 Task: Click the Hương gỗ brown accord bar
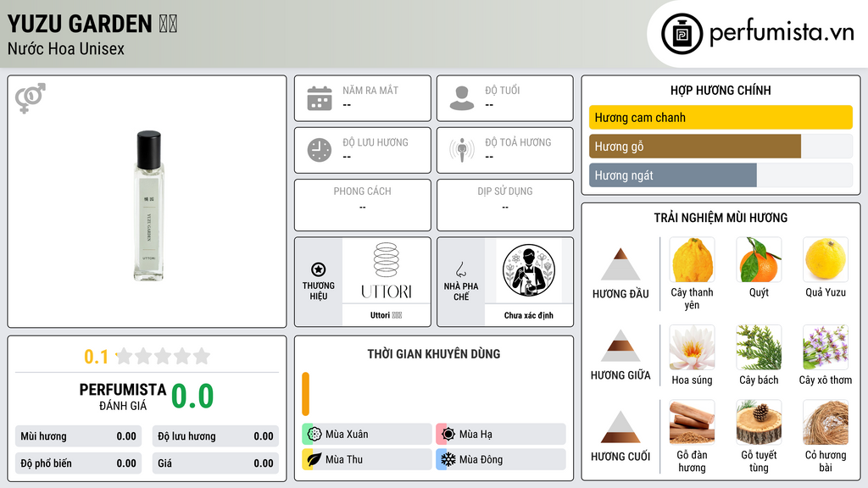click(x=695, y=146)
